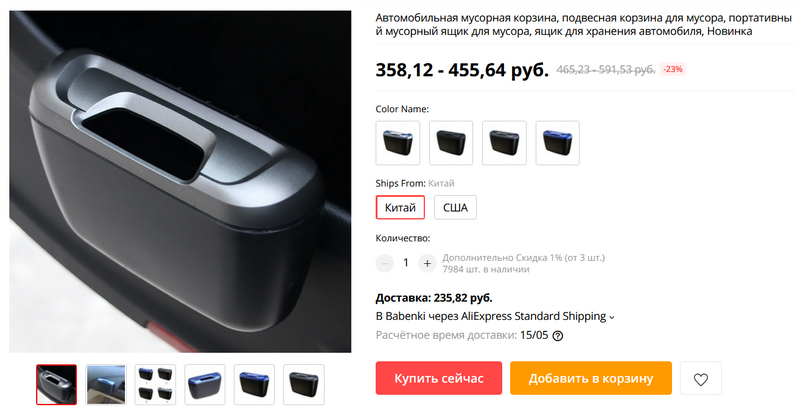Show the first gallery thumbnail of gray bin
Image resolution: width=800 pixels, height=409 pixels.
click(x=57, y=385)
